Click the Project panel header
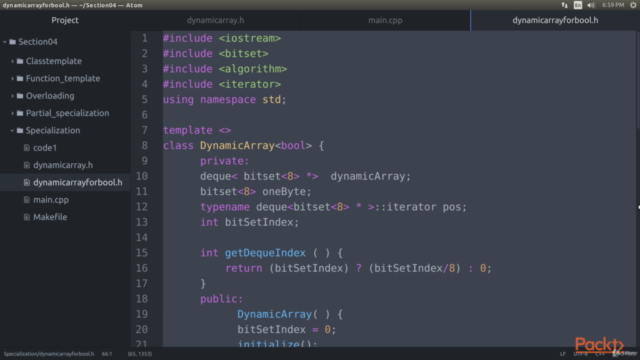Image resolution: width=640 pixels, height=360 pixels. pyautogui.click(x=65, y=20)
